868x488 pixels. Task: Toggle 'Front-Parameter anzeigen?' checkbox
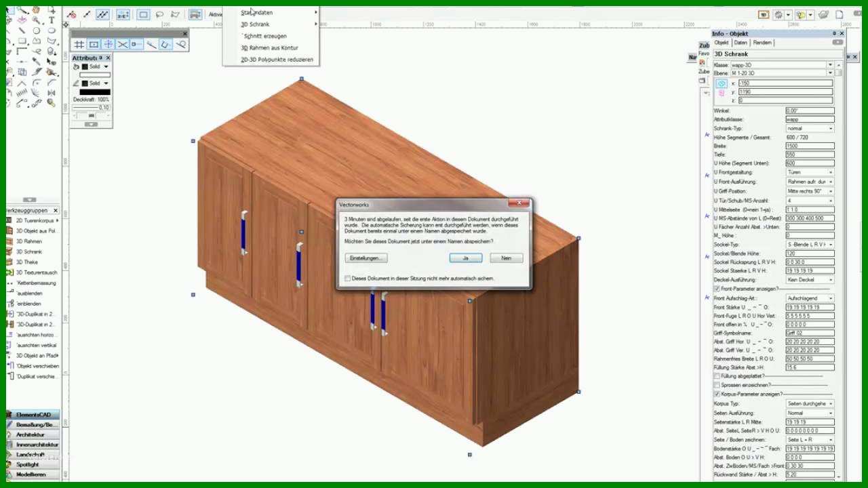pos(717,289)
